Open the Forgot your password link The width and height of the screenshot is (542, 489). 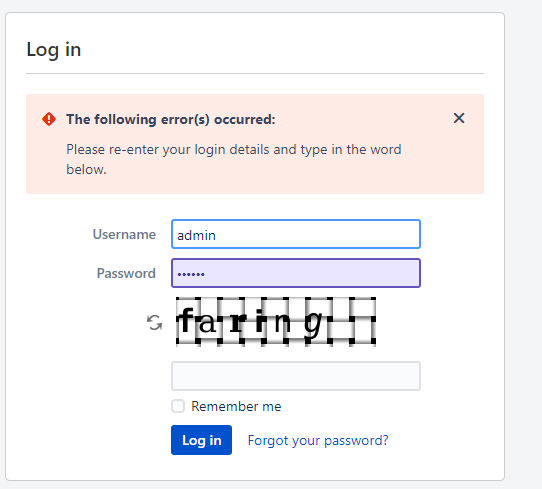(x=318, y=440)
